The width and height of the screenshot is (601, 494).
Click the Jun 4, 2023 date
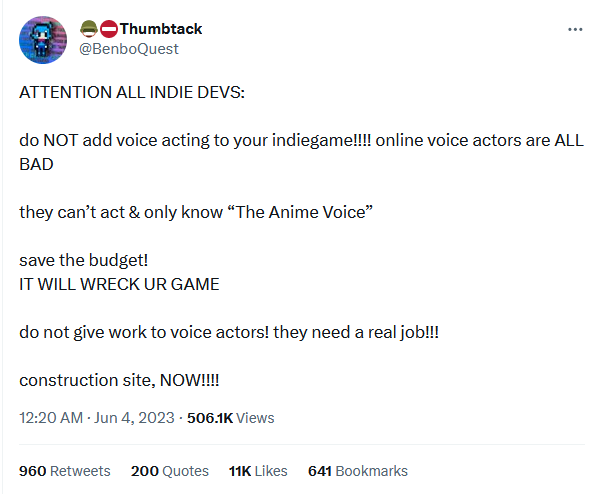[x=133, y=418]
